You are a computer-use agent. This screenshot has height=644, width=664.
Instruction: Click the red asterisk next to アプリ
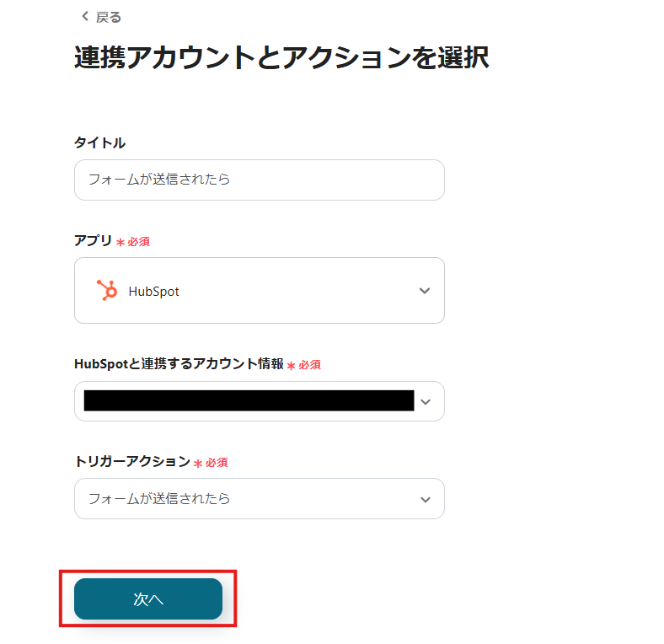click(120, 243)
